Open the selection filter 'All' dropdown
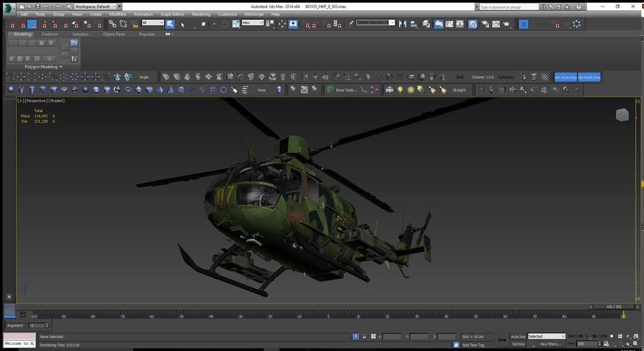The image size is (644, 351). (x=153, y=23)
